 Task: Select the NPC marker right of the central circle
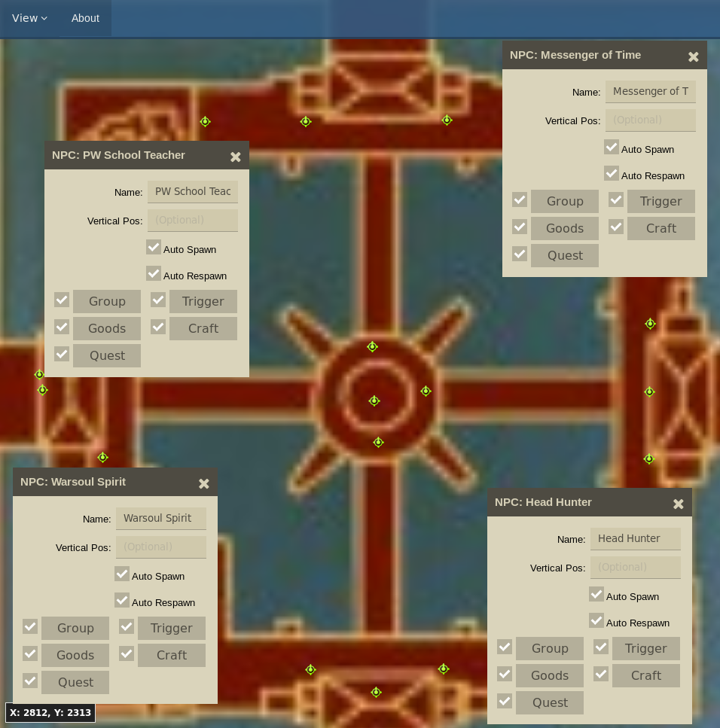pyautogui.click(x=426, y=391)
